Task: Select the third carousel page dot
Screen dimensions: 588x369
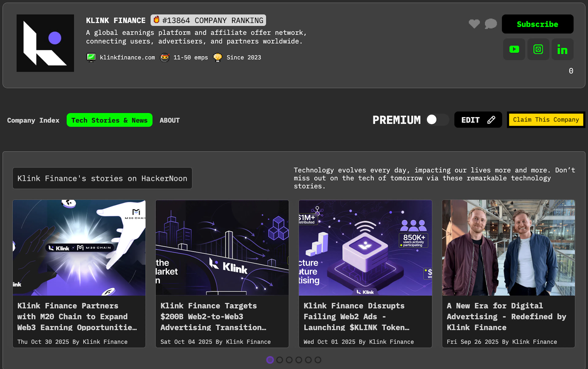Action: pos(289,360)
